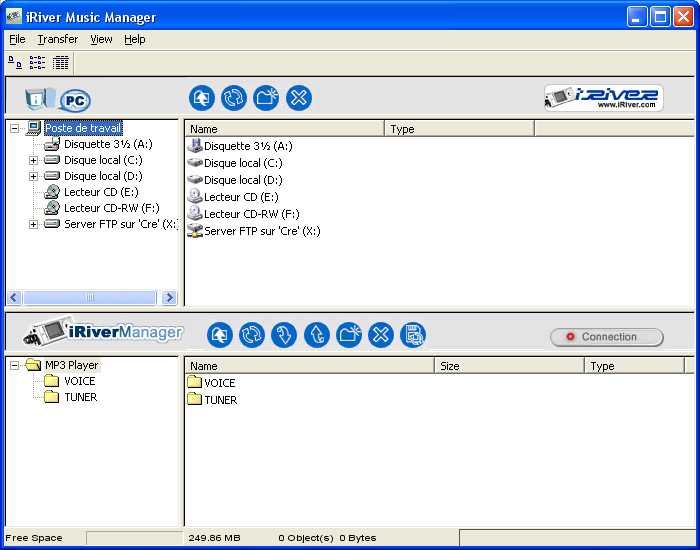Expand Disque local (D:) in tree
This screenshot has height=550, width=700.
pos(33,176)
